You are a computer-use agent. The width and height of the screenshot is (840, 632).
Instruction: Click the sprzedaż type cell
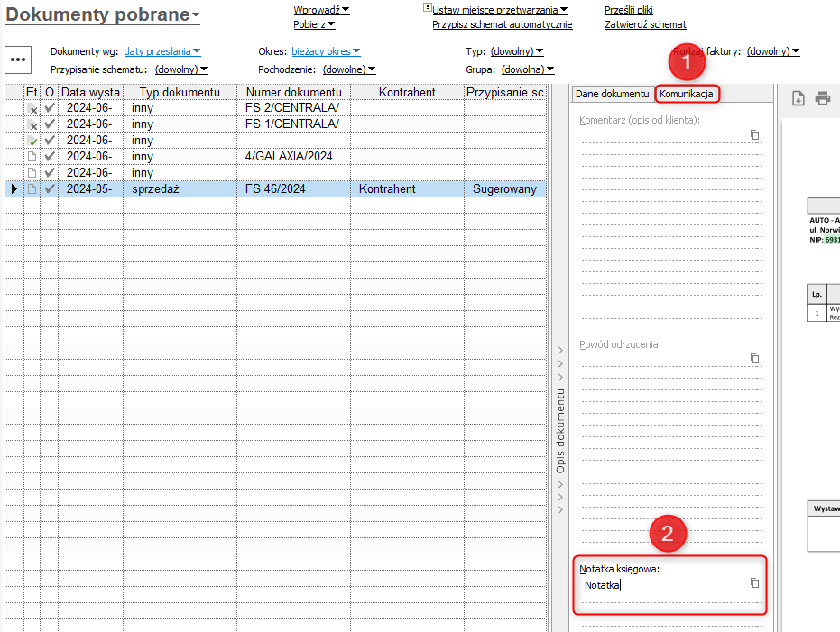[x=180, y=189]
